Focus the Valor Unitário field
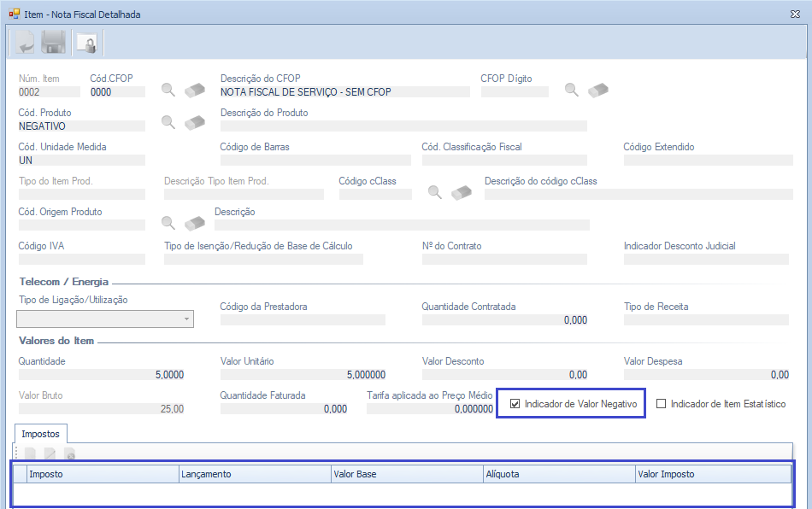Viewport: 812px width, 509px height. click(x=303, y=375)
